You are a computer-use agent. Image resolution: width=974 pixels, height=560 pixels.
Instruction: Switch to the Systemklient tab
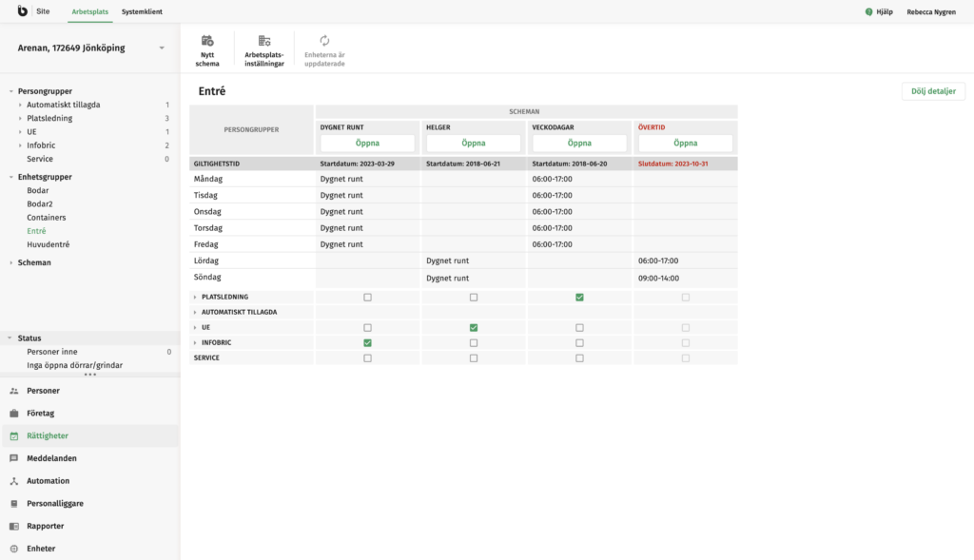[142, 11]
